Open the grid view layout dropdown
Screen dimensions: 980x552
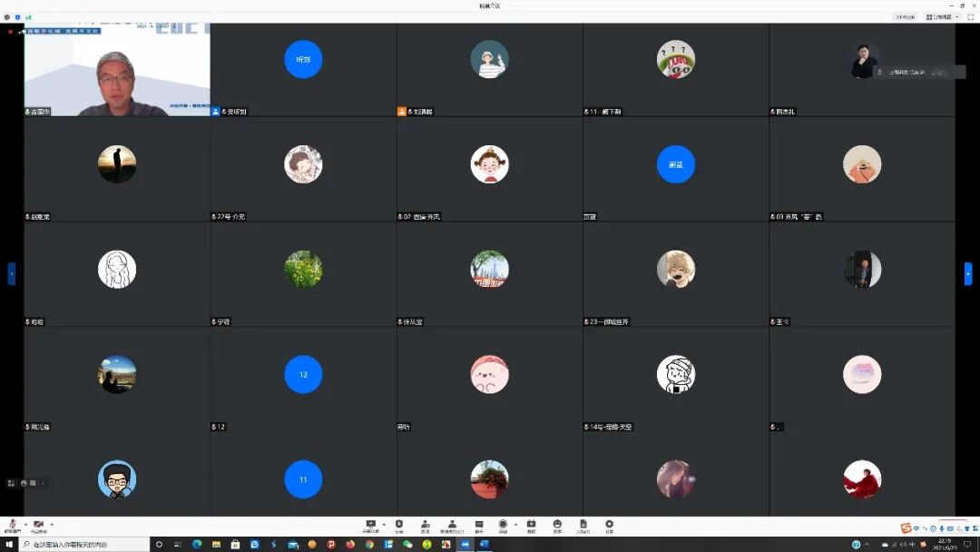coord(942,17)
